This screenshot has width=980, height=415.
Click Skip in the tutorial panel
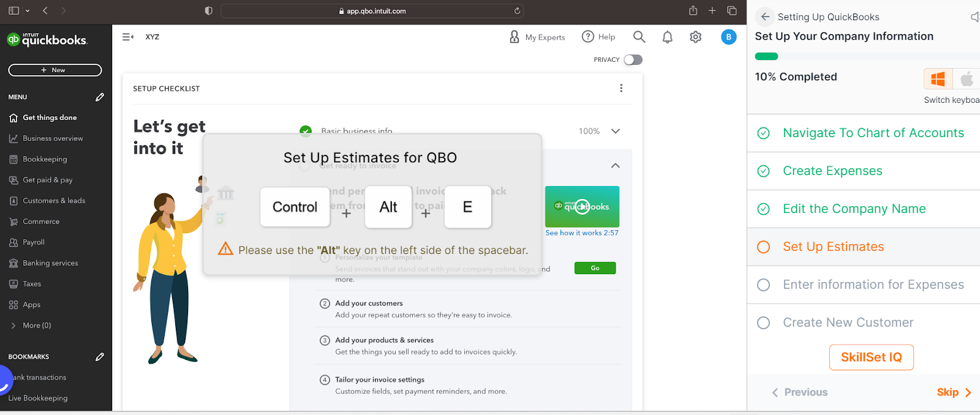coord(954,392)
